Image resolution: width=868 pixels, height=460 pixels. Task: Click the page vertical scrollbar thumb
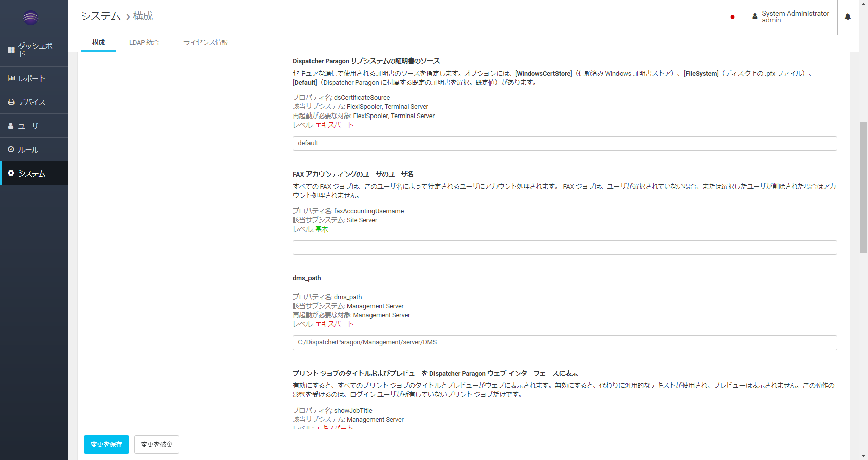[863, 187]
